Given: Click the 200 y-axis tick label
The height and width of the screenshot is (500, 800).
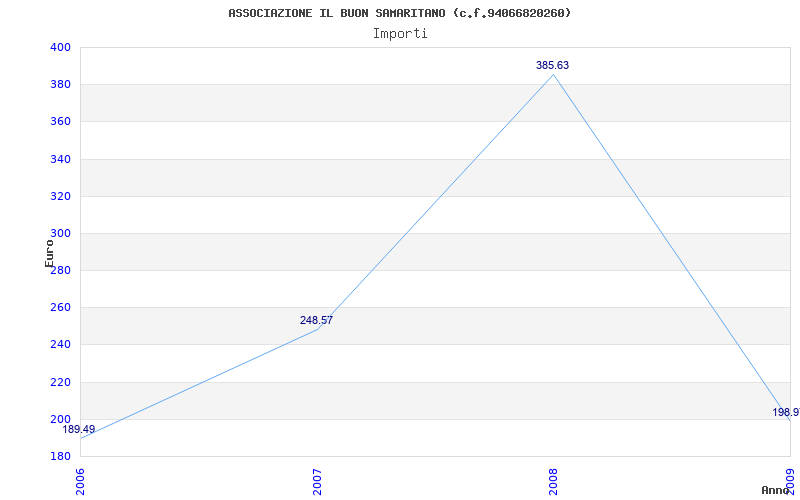Looking at the screenshot, I should click(x=60, y=419).
